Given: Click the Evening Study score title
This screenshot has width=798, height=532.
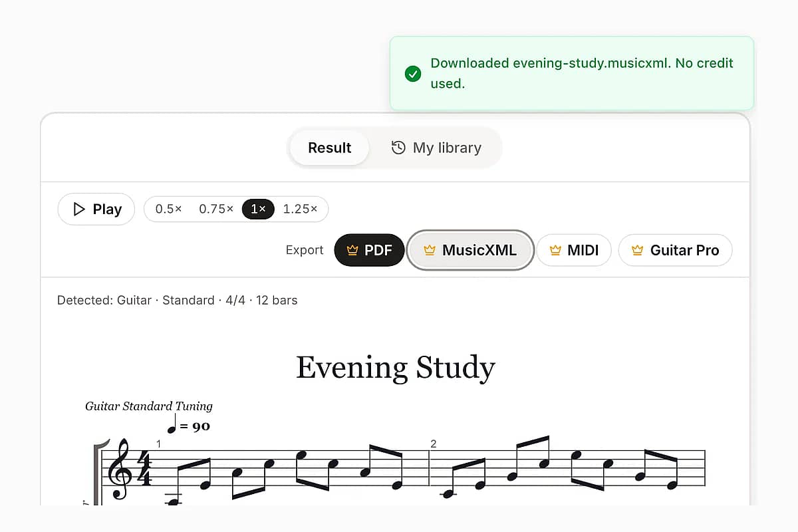Looking at the screenshot, I should (x=396, y=368).
